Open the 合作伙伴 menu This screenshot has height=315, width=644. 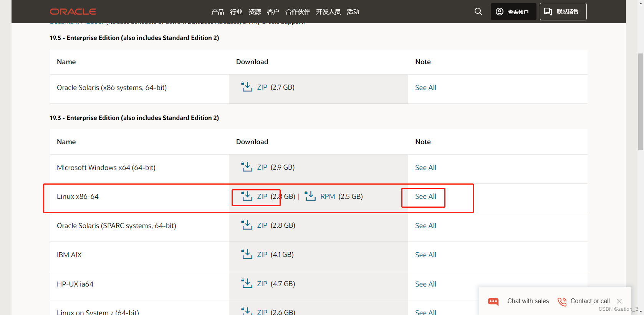(298, 12)
